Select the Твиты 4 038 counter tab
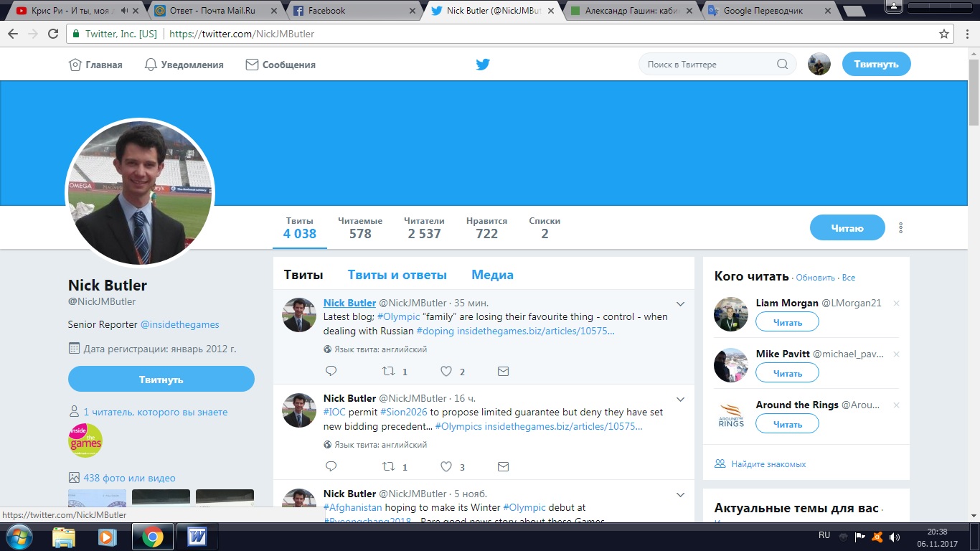This screenshot has height=551, width=980. tap(300, 228)
